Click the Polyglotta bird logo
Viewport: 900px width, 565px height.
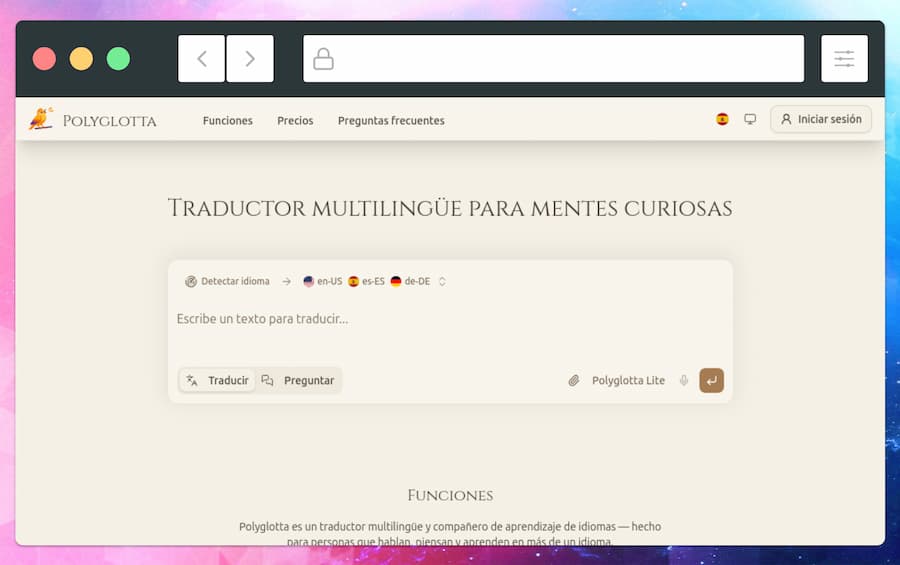pos(41,119)
